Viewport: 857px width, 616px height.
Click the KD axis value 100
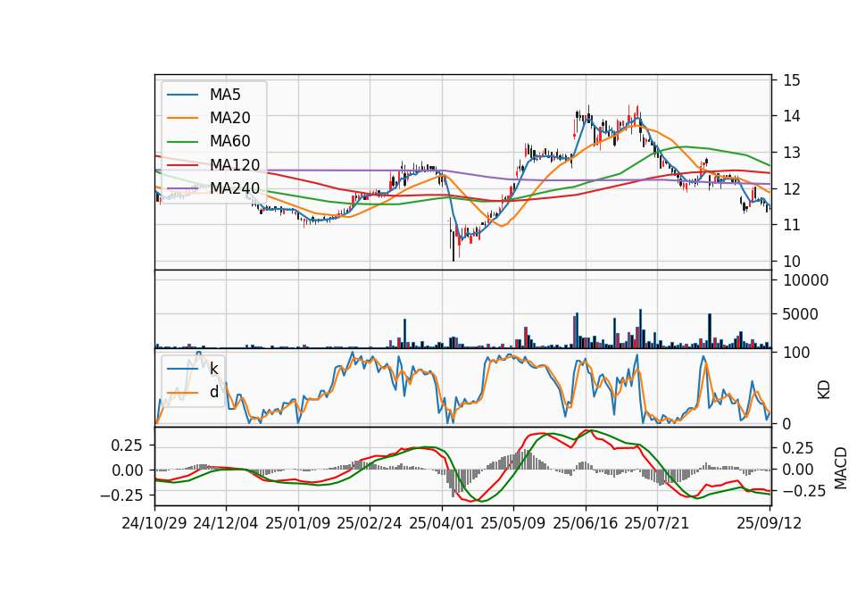[x=797, y=353]
